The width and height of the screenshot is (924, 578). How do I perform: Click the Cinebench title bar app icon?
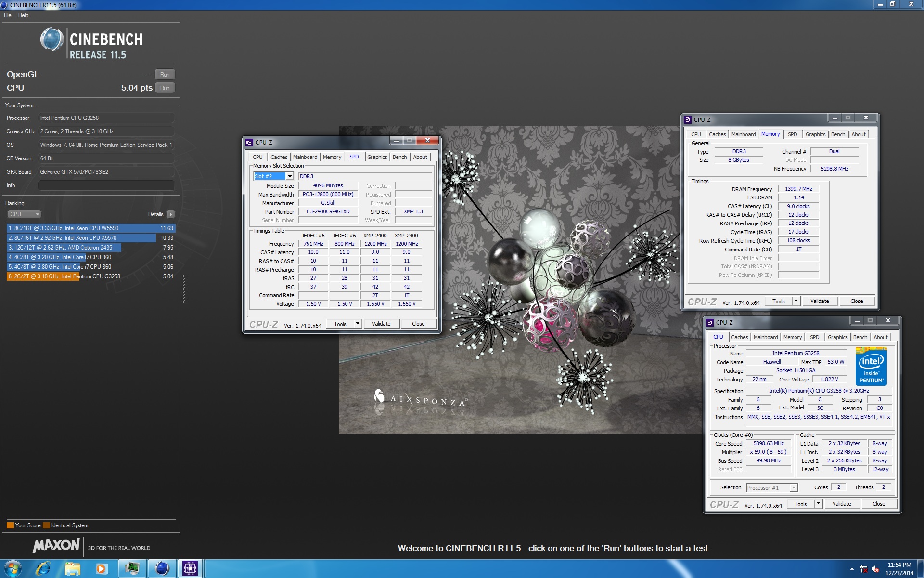[x=4, y=5]
